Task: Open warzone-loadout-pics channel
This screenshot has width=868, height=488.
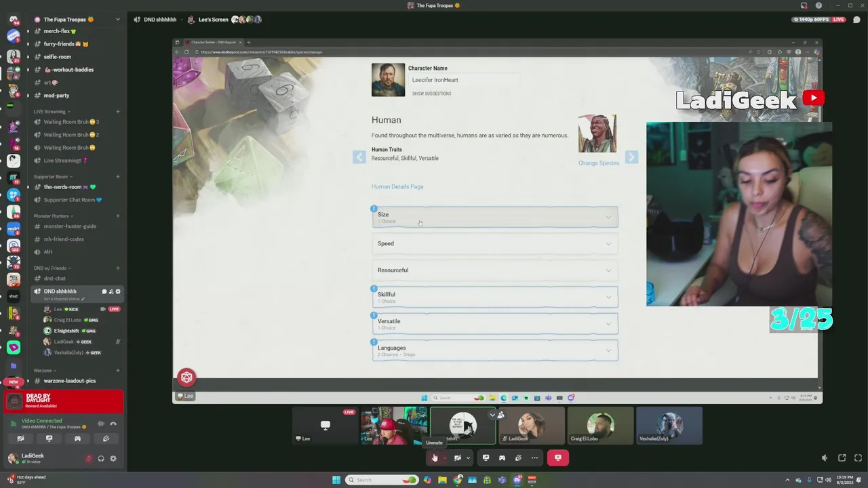Action: coord(76,381)
